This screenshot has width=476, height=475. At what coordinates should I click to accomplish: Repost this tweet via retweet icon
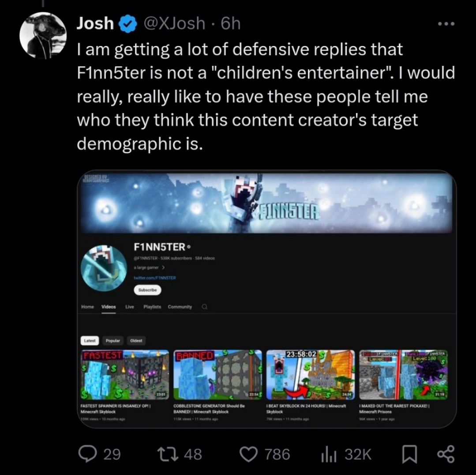click(169, 454)
